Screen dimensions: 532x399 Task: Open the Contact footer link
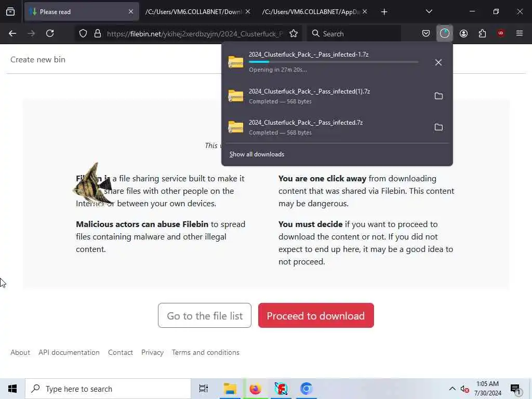[x=120, y=353]
